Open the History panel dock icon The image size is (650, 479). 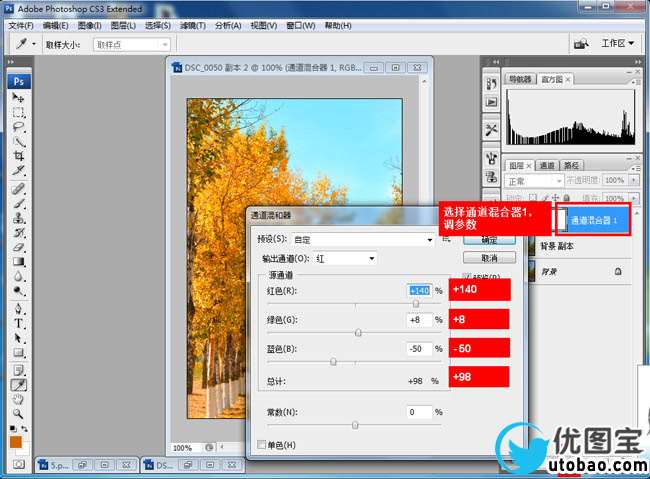pyautogui.click(x=492, y=84)
